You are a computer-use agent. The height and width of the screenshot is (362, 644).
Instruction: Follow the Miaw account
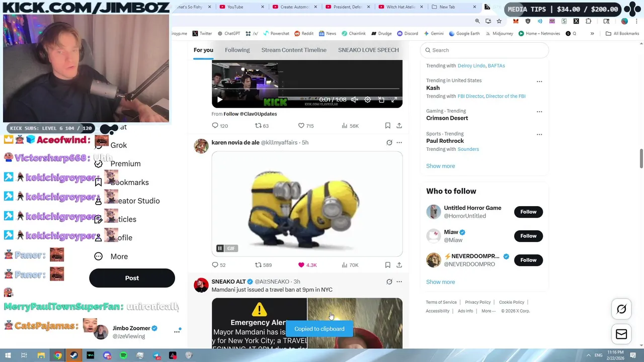point(528,236)
